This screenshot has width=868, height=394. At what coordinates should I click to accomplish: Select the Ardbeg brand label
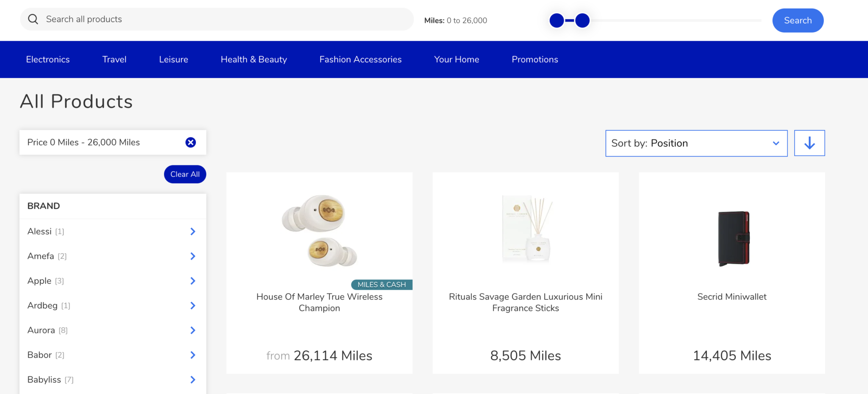(42, 306)
